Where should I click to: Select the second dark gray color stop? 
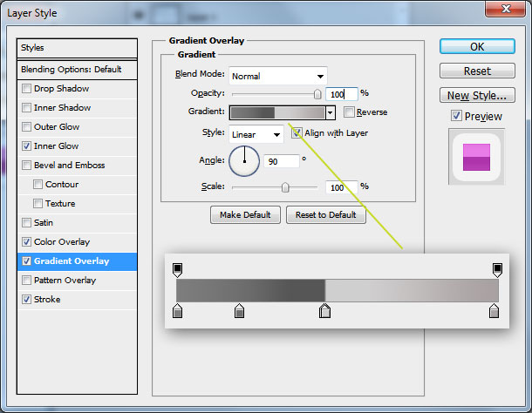coord(239,311)
